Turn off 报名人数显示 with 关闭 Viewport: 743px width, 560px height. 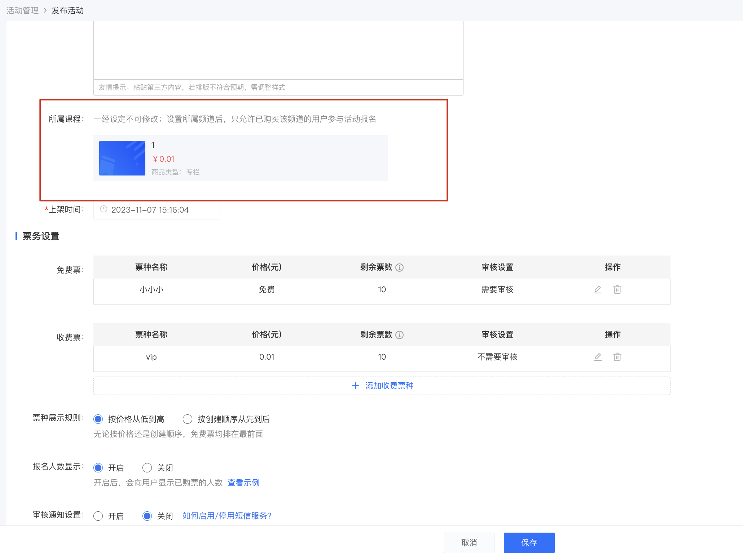[147, 468]
